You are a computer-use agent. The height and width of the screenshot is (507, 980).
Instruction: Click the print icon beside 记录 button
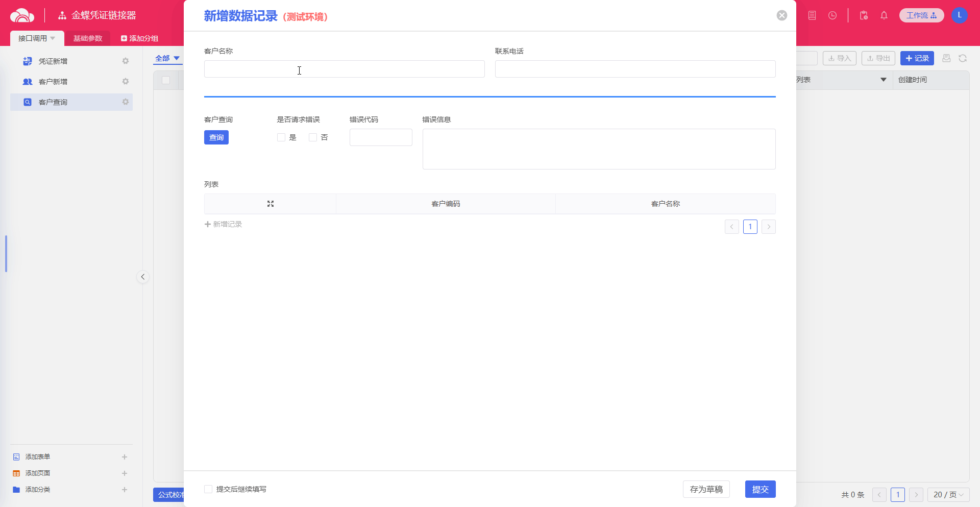(x=946, y=58)
